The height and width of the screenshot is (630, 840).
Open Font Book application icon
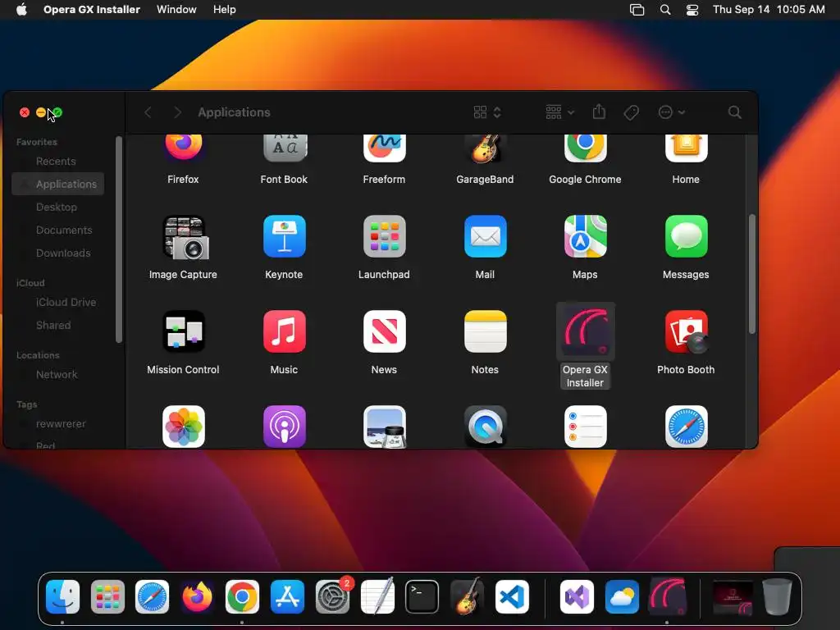click(x=285, y=148)
